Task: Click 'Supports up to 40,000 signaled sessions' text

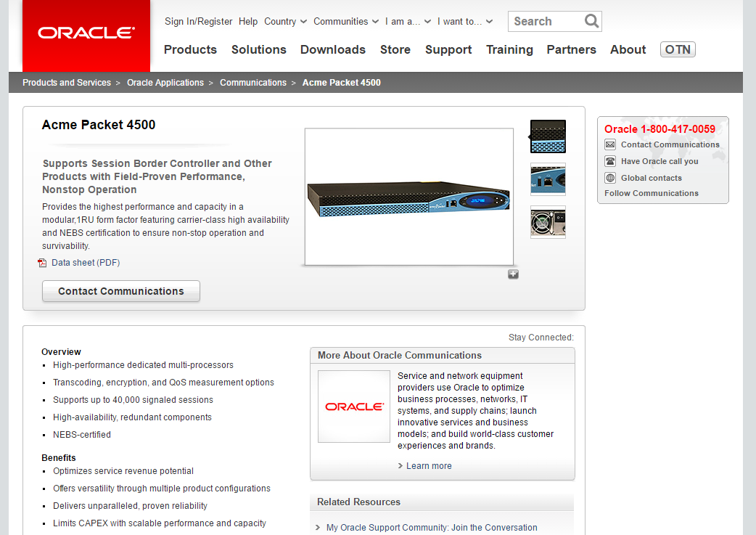Action: click(x=133, y=400)
